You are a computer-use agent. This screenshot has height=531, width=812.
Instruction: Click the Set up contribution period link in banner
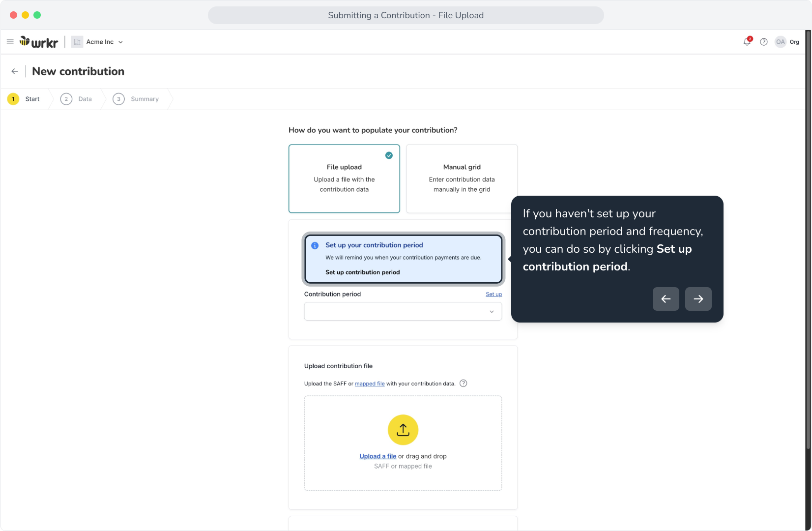363,272
